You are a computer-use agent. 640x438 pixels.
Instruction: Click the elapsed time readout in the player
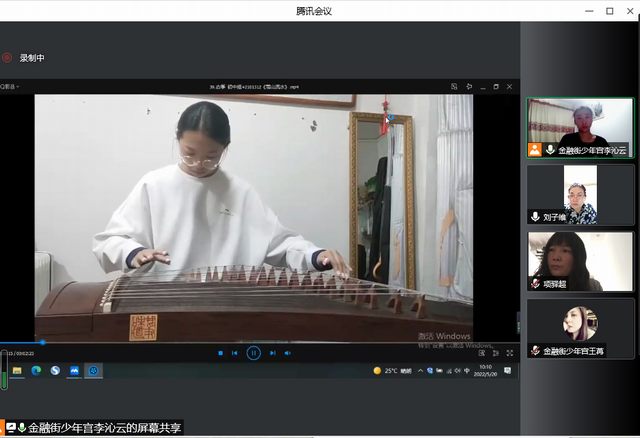pyautogui.click(x=20, y=354)
